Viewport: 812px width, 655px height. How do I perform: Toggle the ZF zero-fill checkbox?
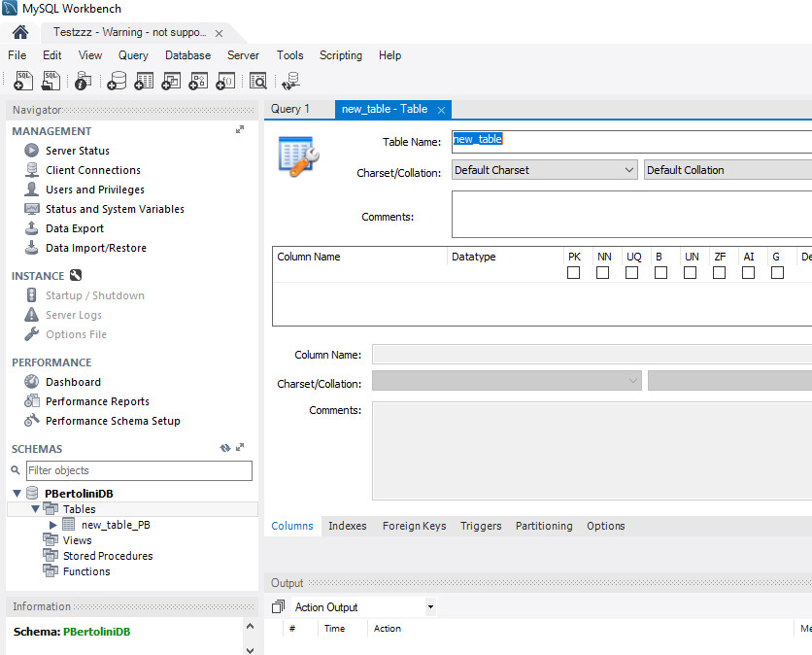[720, 272]
